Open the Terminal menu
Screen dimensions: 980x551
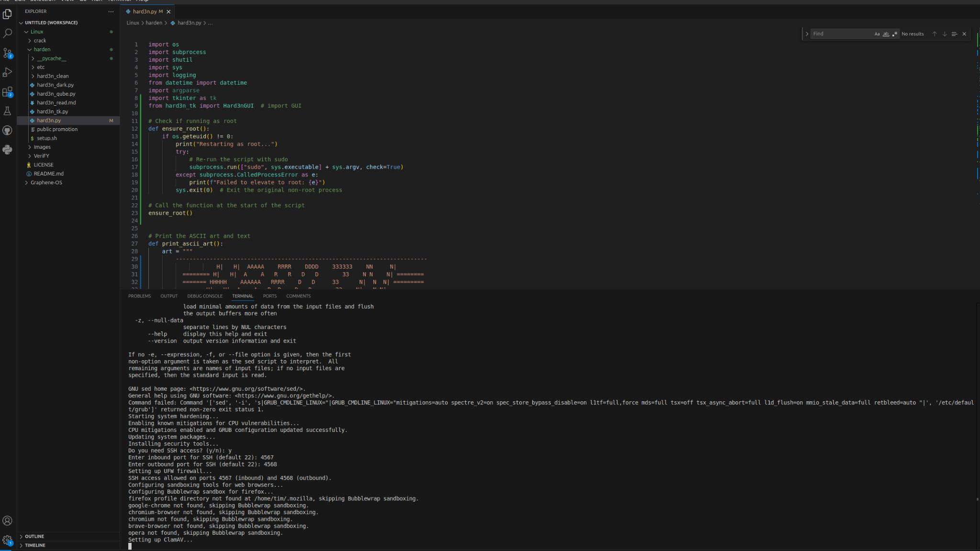click(x=115, y=1)
